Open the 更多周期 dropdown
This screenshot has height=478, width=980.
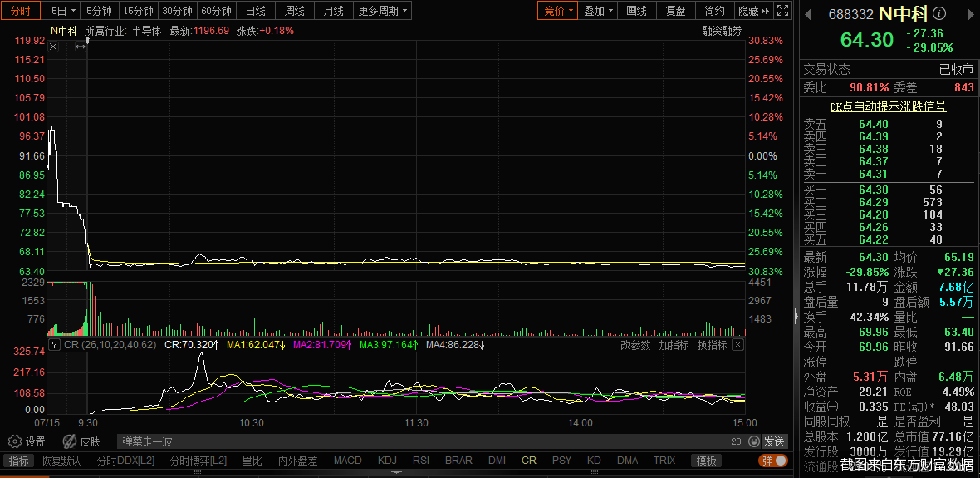382,11
